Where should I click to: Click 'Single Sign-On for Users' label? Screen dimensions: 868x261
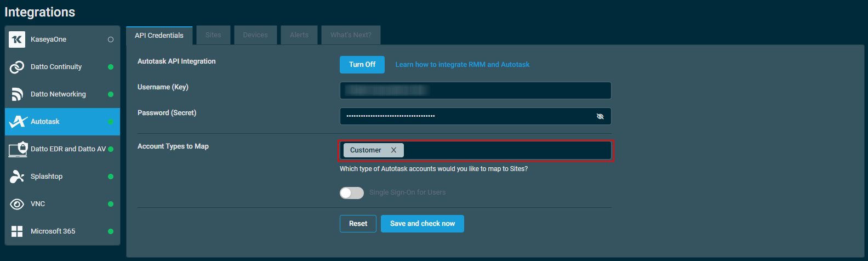click(x=407, y=192)
